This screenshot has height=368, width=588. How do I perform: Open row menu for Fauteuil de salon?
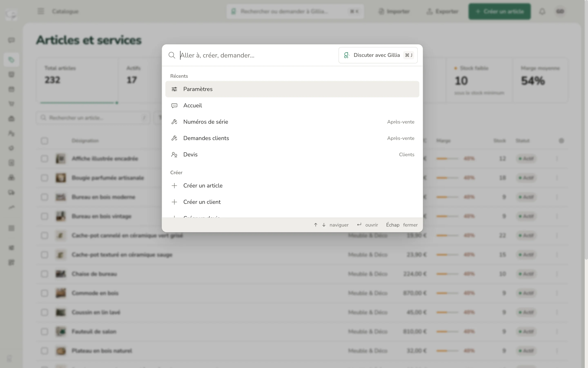tap(557, 331)
